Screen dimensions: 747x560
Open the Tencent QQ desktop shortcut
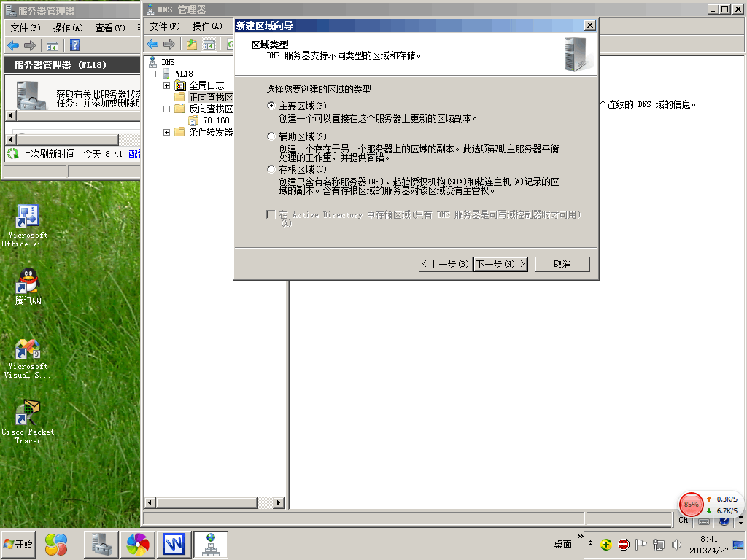(28, 286)
